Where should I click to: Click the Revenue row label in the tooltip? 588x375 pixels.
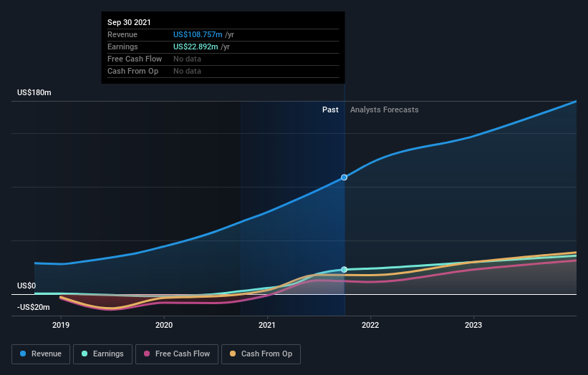pos(122,34)
